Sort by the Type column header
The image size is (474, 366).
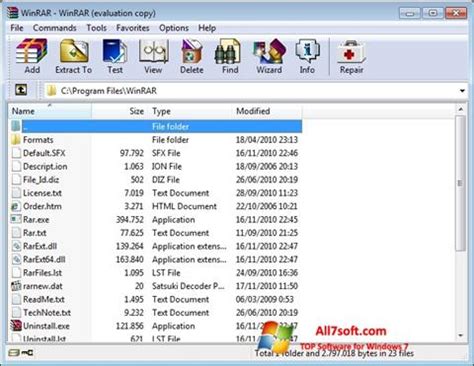coord(191,111)
